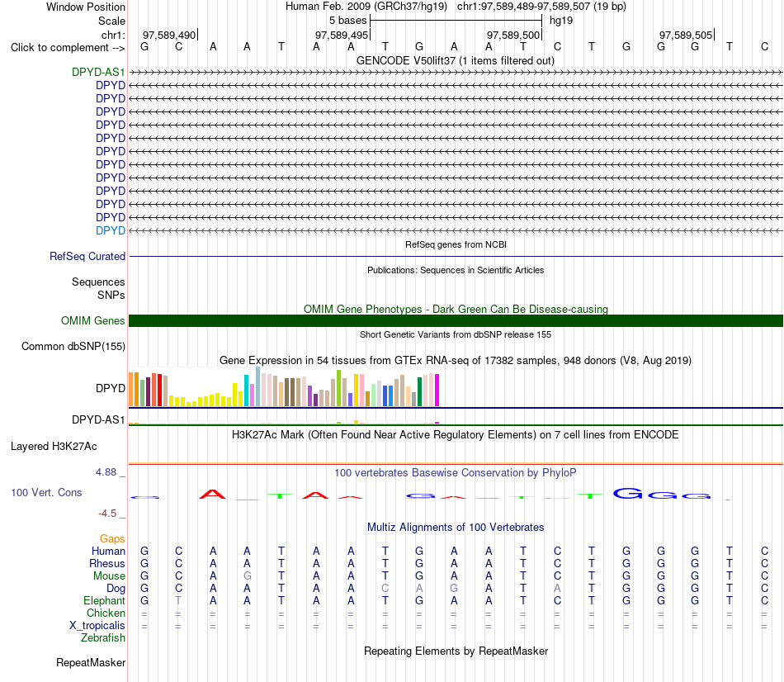The width and height of the screenshot is (784, 682).
Task: Open the "Common dbSNP(155)" track label
Action: point(73,346)
